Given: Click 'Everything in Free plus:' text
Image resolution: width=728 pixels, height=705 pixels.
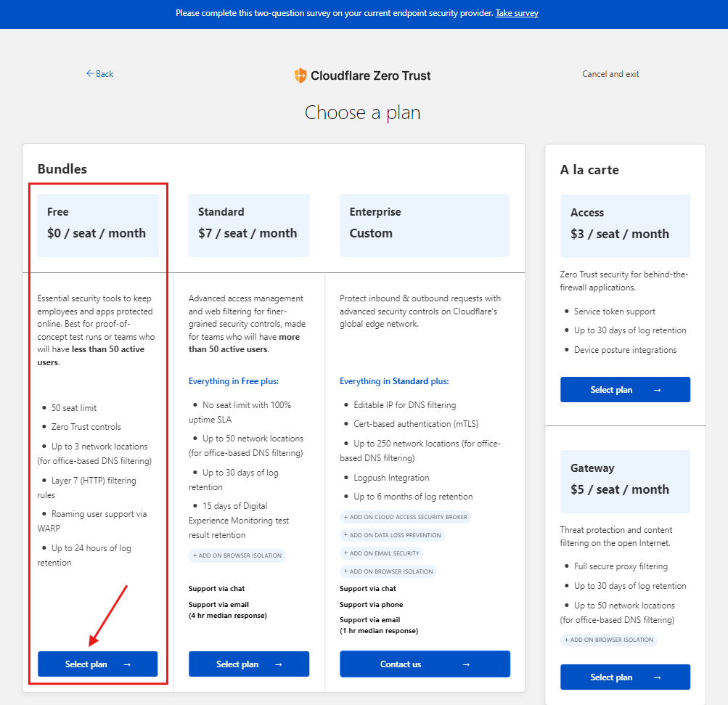Looking at the screenshot, I should click(x=234, y=381).
